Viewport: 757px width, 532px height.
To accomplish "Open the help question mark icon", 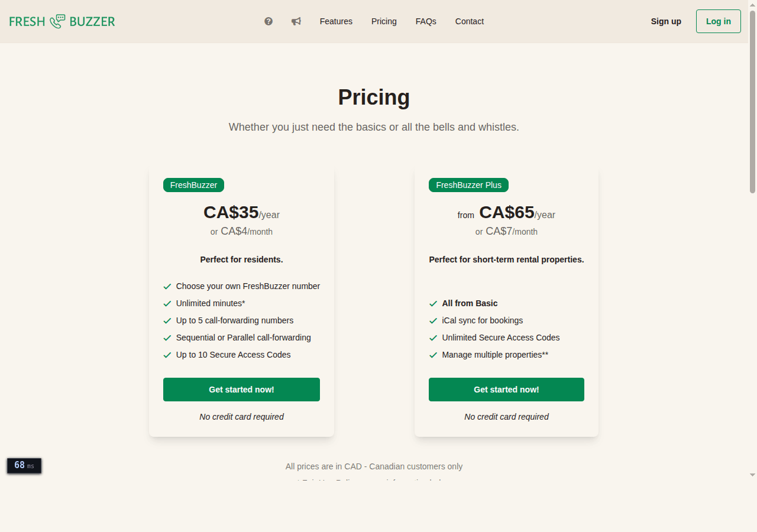I will click(x=268, y=21).
